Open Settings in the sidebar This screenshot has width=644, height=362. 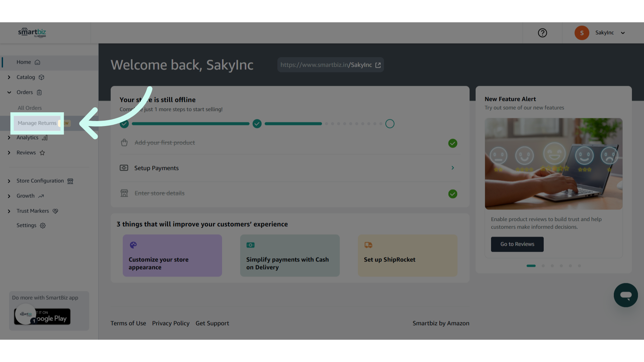click(26, 225)
